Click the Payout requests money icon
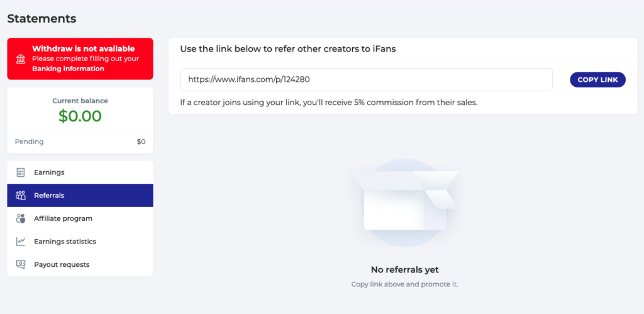 pyautogui.click(x=21, y=264)
